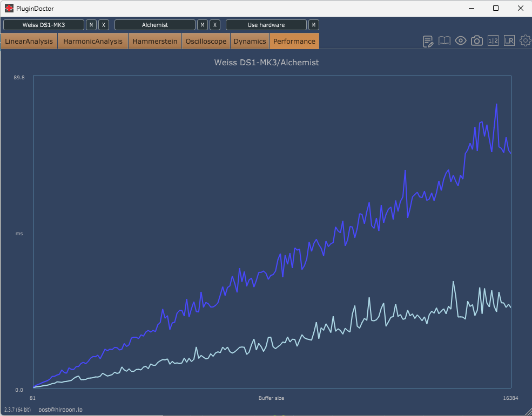
Task: Click the 89.8 y-axis maximum value
Action: tap(19, 78)
